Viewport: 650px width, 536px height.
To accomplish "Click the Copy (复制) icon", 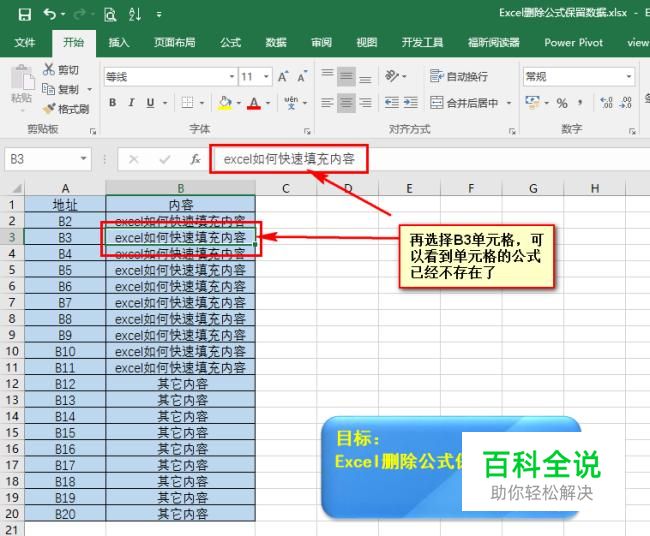I will tap(49, 89).
